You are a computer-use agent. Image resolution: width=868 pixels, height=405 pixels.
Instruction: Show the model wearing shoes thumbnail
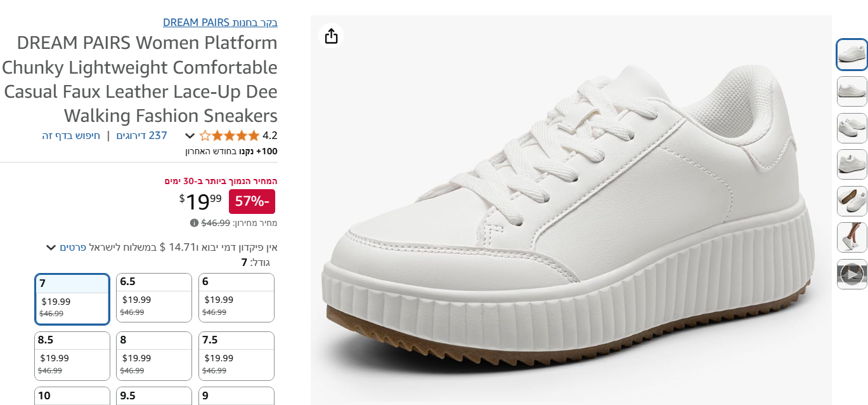click(852, 237)
